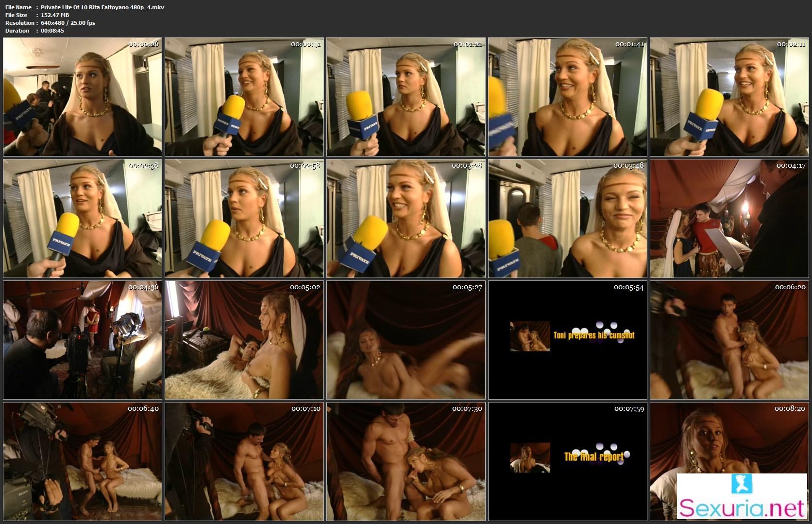
Task: Select the frame at 00:00:51
Action: tap(244, 97)
